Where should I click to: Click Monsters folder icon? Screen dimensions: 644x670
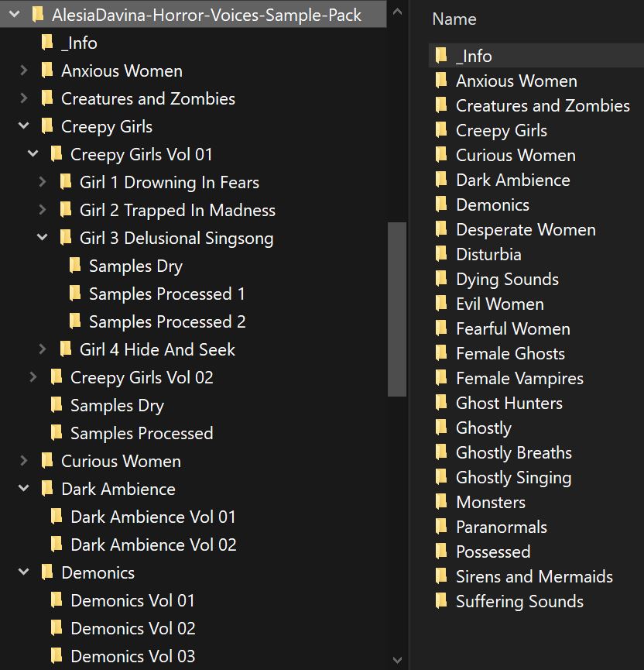(441, 501)
